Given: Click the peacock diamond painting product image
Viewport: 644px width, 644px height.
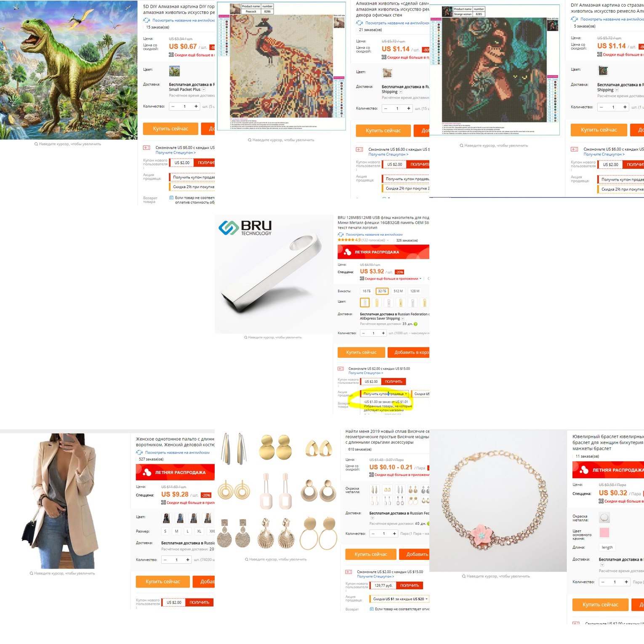Looking at the screenshot, I should tap(281, 66).
